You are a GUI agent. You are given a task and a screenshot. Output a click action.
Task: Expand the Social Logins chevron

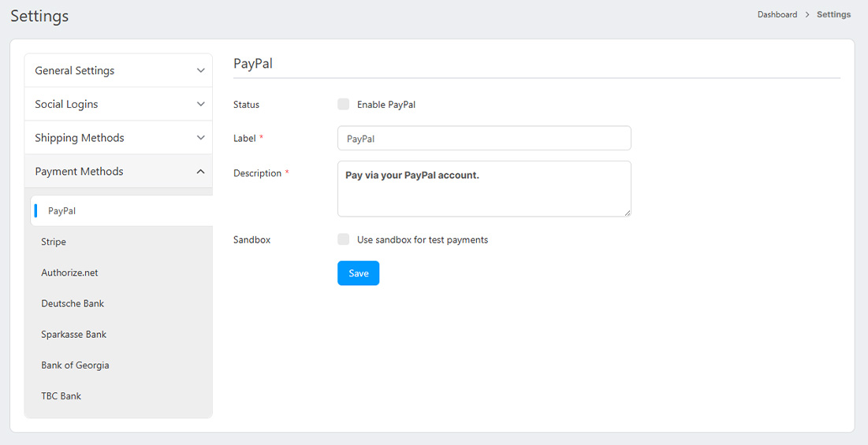200,104
